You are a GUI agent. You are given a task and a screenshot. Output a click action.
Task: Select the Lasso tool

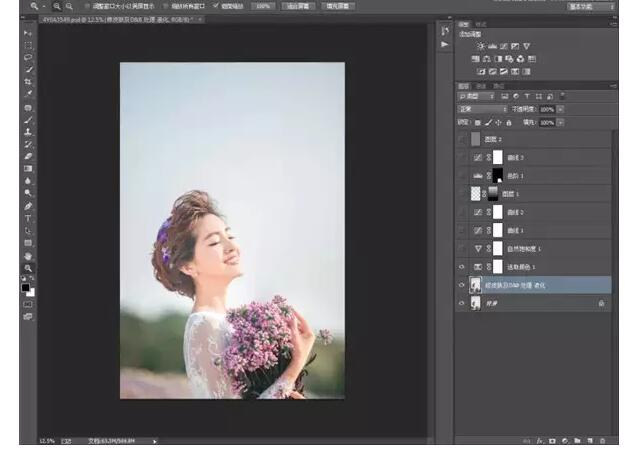point(28,57)
